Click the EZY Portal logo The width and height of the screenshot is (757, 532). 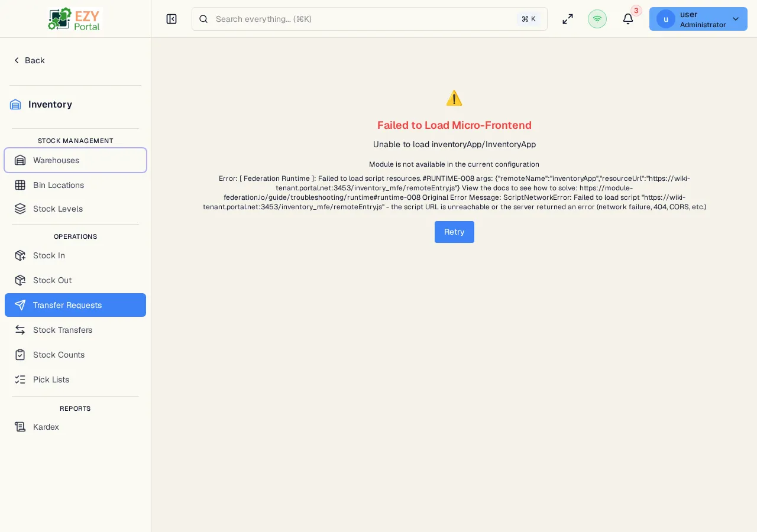[x=75, y=19]
